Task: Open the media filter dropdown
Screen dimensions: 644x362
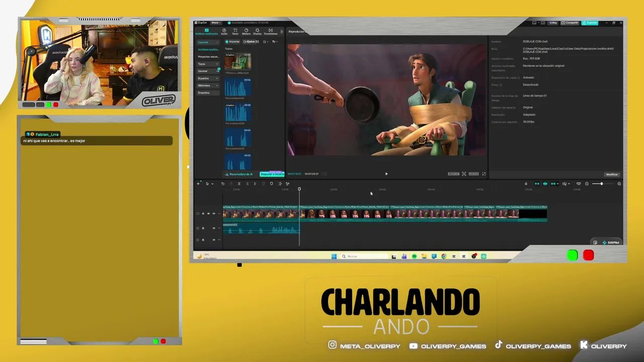Action: pyautogui.click(x=274, y=42)
